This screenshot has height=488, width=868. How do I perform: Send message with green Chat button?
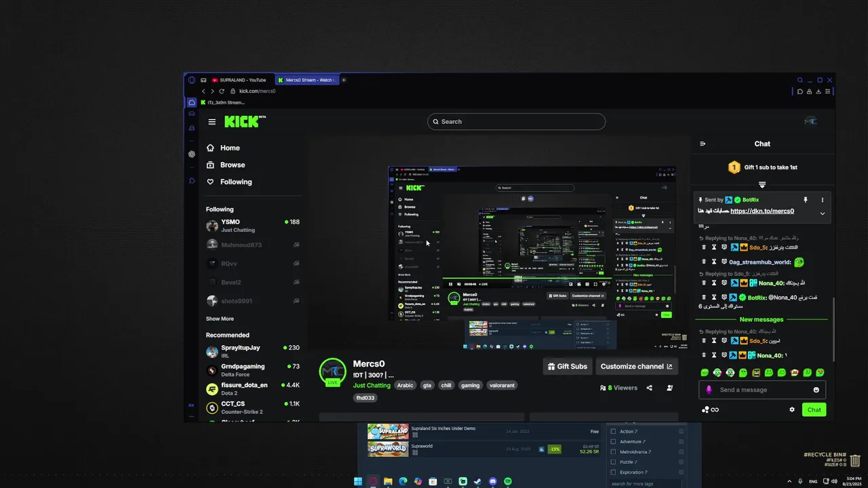814,409
